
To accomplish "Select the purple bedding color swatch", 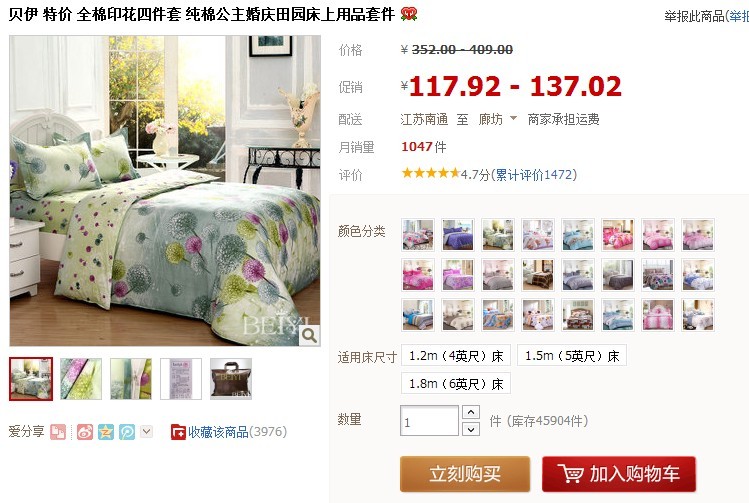I will (x=458, y=235).
